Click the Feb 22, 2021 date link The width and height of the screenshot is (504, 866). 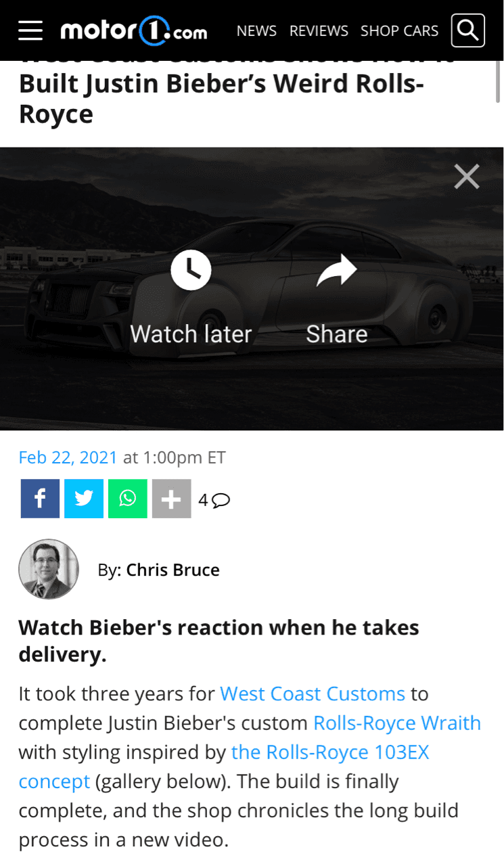pyautogui.click(x=68, y=457)
